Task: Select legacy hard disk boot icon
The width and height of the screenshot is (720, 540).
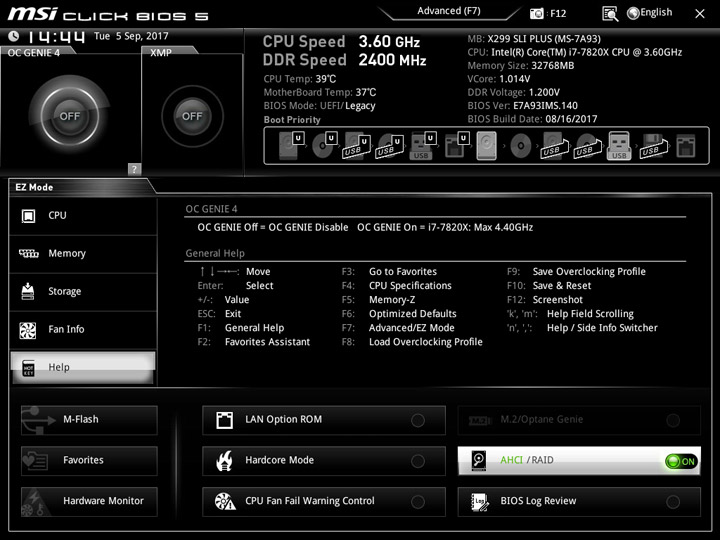Action: click(486, 146)
